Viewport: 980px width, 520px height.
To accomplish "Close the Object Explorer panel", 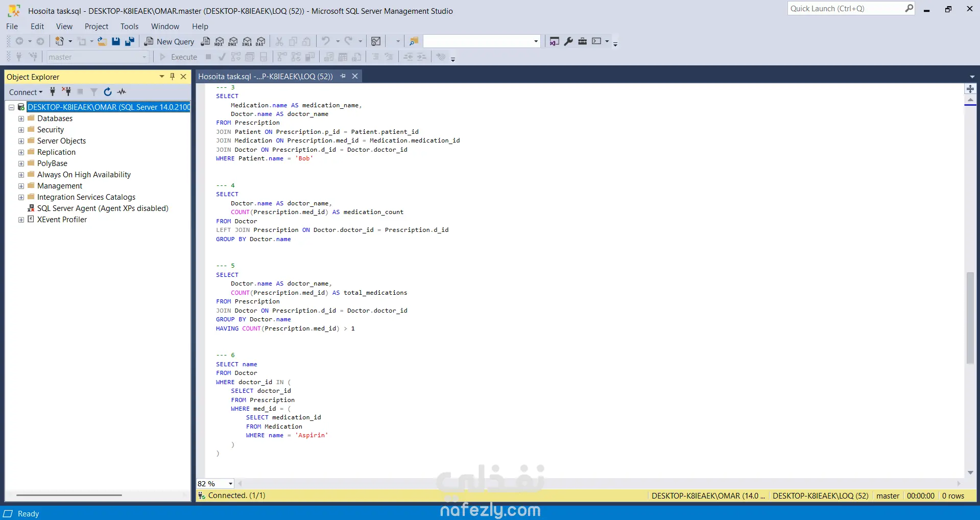I will pos(183,77).
